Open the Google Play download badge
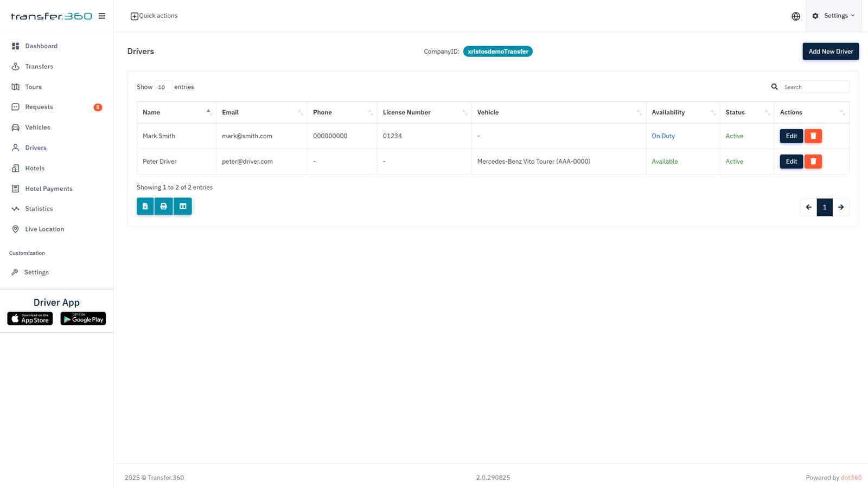The width and height of the screenshot is (868, 488). click(x=83, y=319)
